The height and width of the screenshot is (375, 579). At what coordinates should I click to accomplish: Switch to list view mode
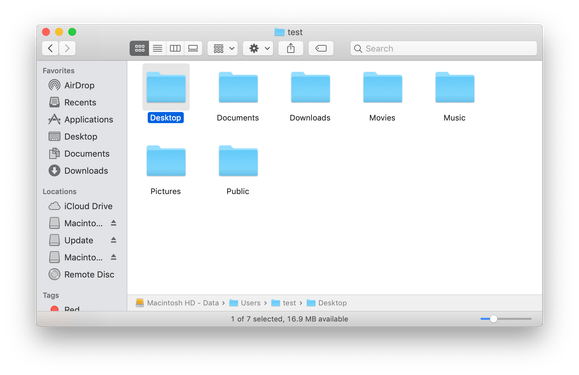(158, 48)
